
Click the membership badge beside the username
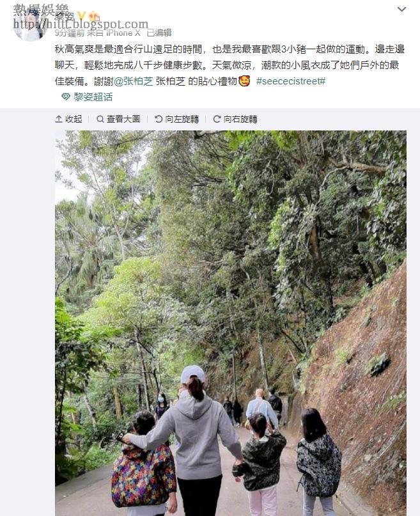[94, 15]
